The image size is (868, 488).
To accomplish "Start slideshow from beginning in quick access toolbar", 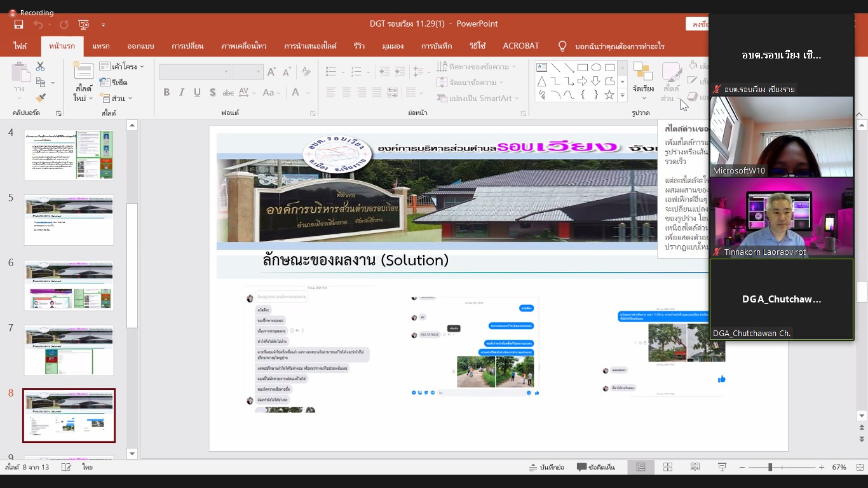I will [x=84, y=24].
